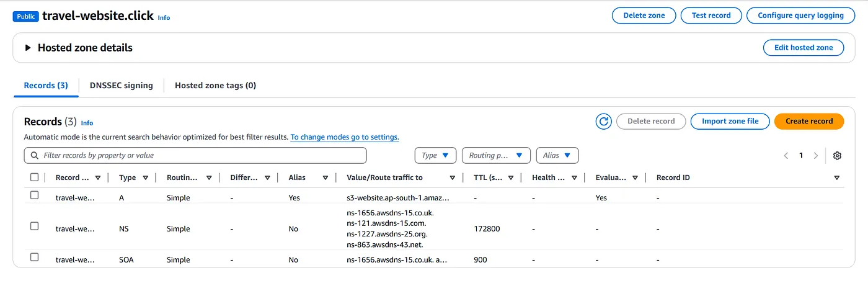
Task: Open table preferences gear icon
Action: pos(837,156)
